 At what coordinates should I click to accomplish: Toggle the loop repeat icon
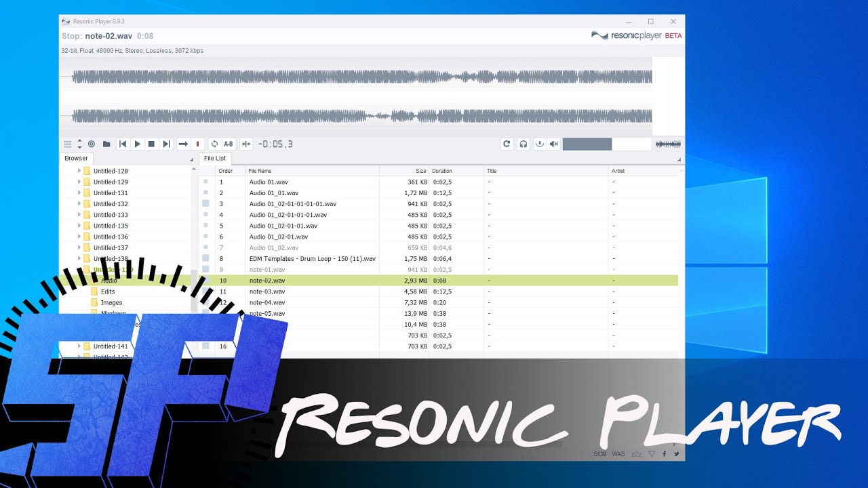(x=214, y=144)
